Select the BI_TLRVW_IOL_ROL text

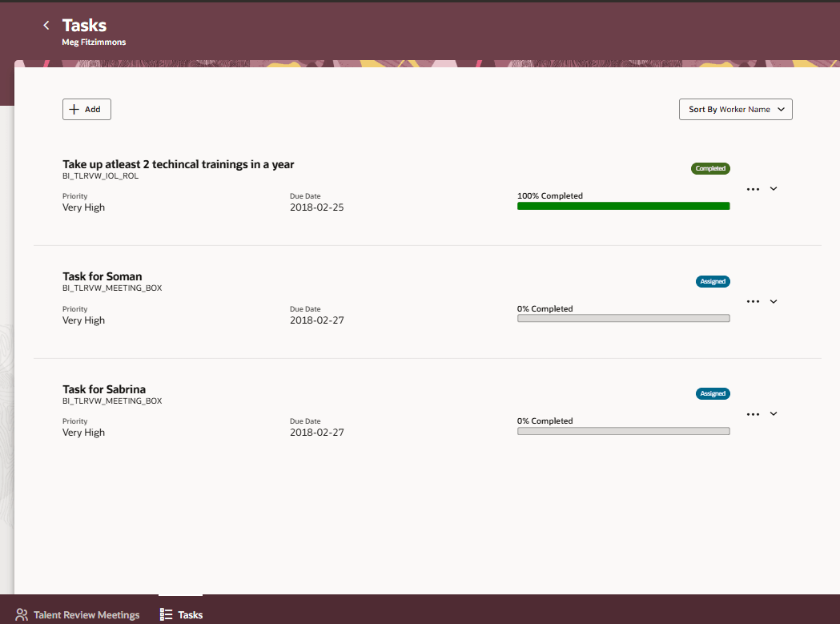(x=100, y=176)
